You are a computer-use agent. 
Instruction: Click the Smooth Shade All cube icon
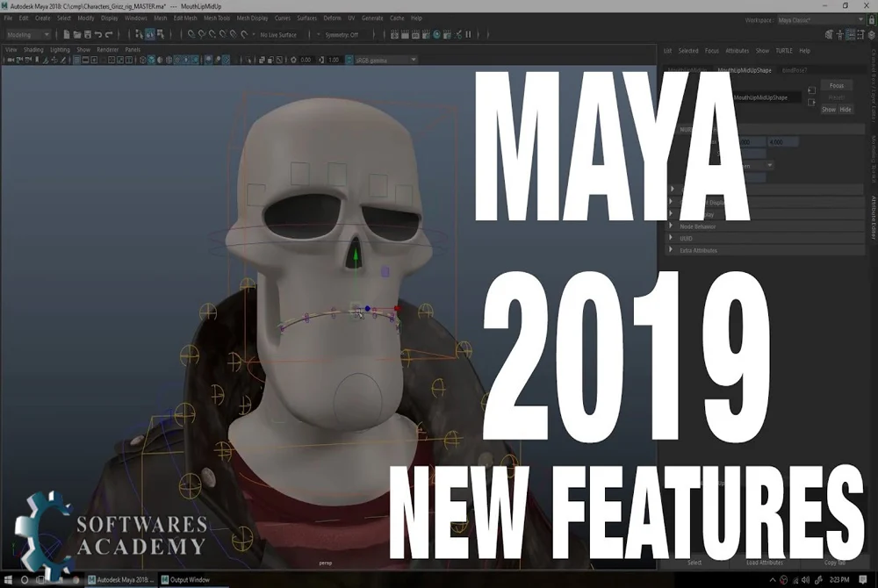pos(151,60)
